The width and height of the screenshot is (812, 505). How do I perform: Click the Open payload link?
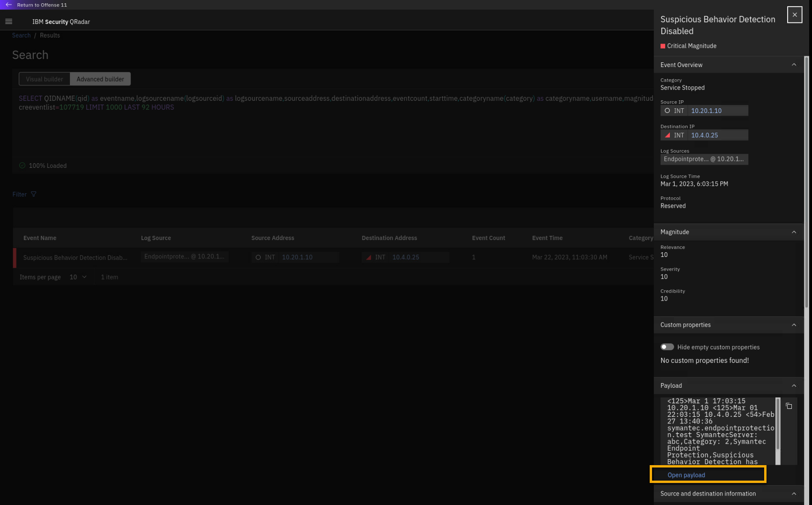pyautogui.click(x=686, y=475)
